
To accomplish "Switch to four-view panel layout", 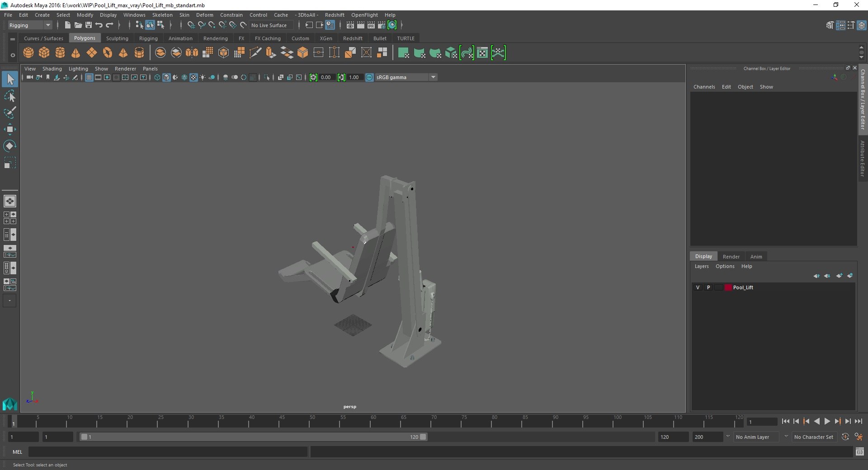I will [9, 218].
